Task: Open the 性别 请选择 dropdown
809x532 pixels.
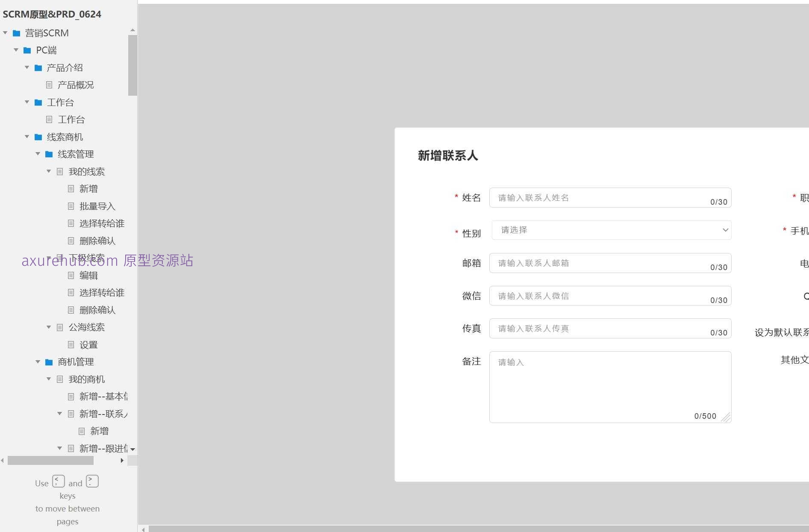Action: click(x=611, y=230)
